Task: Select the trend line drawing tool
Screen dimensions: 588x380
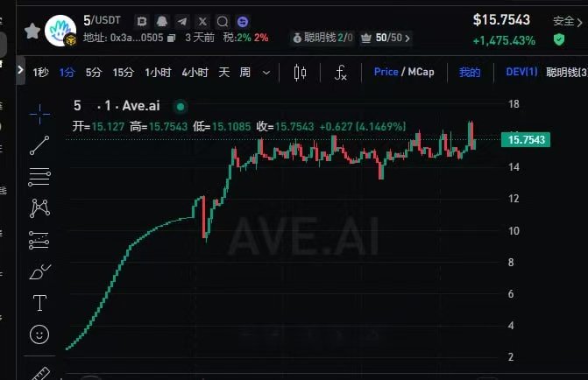Action: click(39, 145)
